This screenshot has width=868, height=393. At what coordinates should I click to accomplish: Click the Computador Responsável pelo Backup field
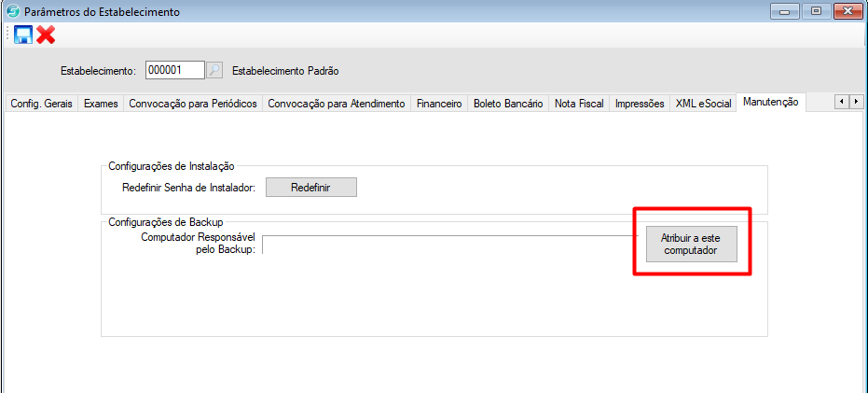click(x=448, y=244)
